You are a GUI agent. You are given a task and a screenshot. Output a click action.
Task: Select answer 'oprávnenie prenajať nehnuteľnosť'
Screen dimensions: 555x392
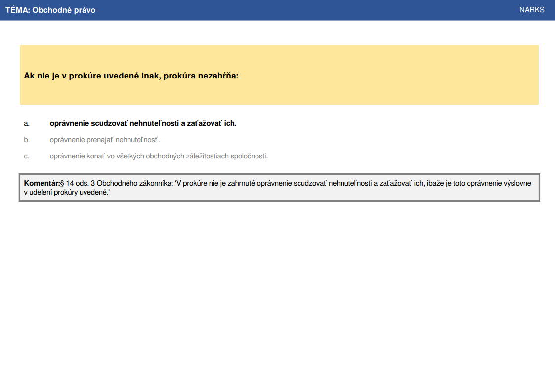tap(105, 140)
